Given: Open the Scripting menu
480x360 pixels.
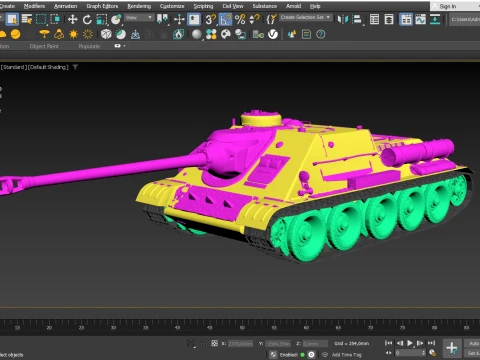Looking at the screenshot, I should point(203,6).
